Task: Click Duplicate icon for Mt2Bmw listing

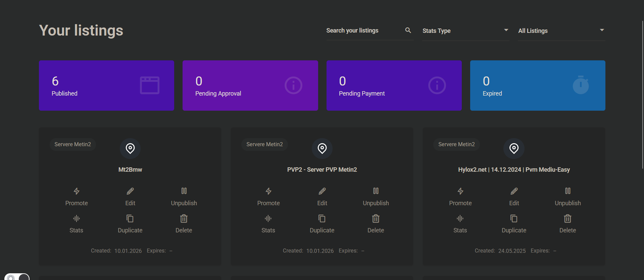Action: 130,219
